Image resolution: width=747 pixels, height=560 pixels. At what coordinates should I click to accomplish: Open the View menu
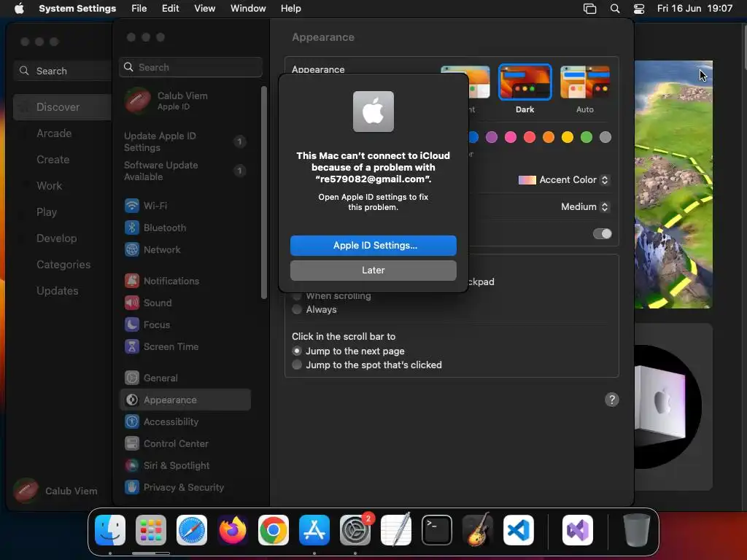[204, 9]
